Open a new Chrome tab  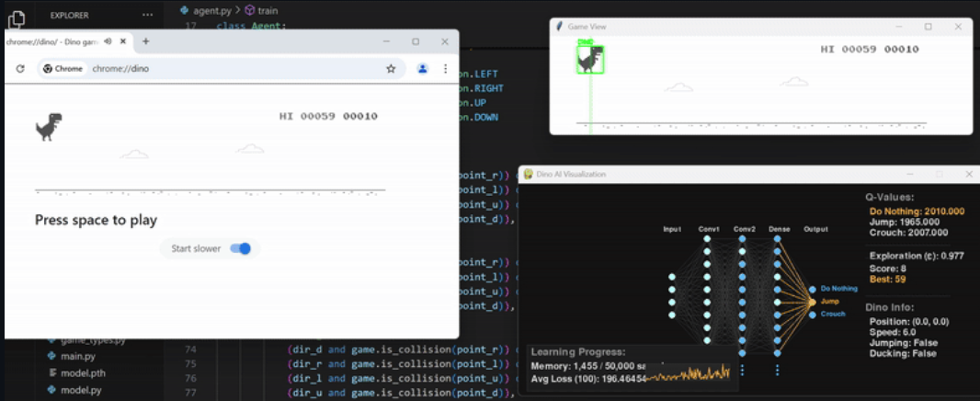[145, 41]
